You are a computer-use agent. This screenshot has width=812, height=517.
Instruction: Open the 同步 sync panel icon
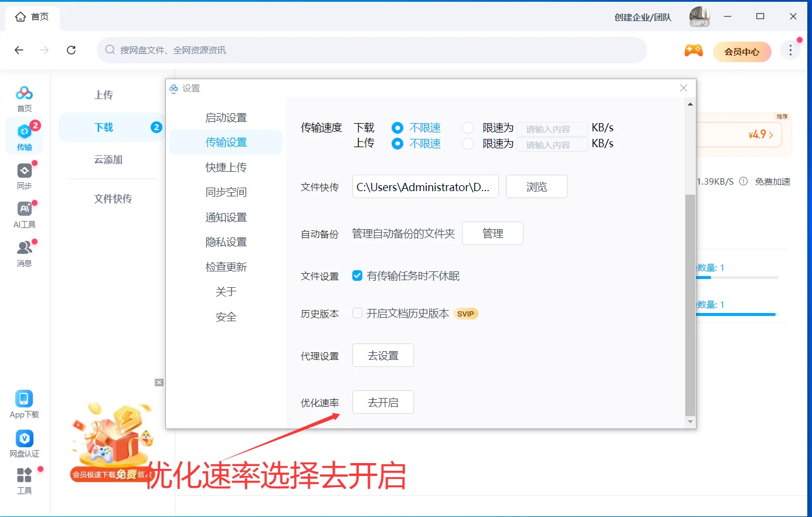[24, 171]
